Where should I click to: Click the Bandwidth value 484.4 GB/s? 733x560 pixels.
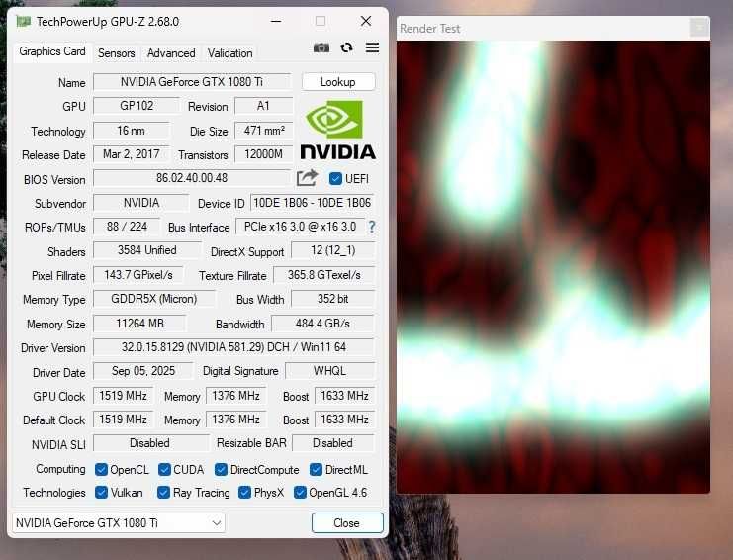(323, 324)
